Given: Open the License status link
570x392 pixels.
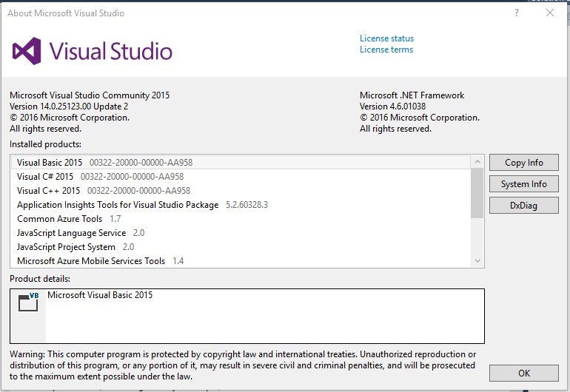Looking at the screenshot, I should pos(386,38).
